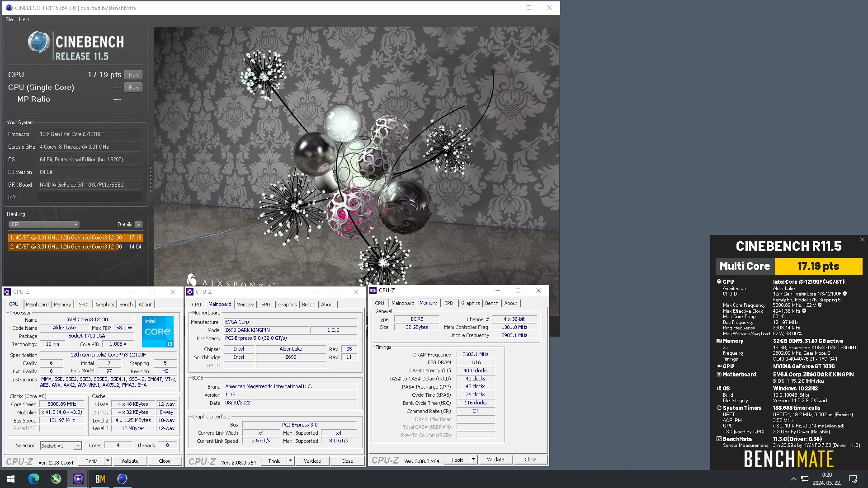Click the BIOS Version value 1.15
The image size is (868, 488).
(x=290, y=394)
